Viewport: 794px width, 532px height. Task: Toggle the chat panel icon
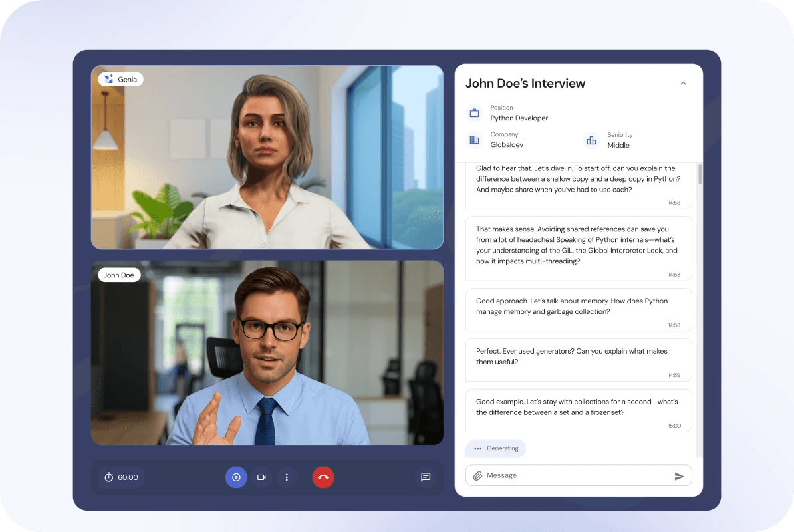[426, 477]
